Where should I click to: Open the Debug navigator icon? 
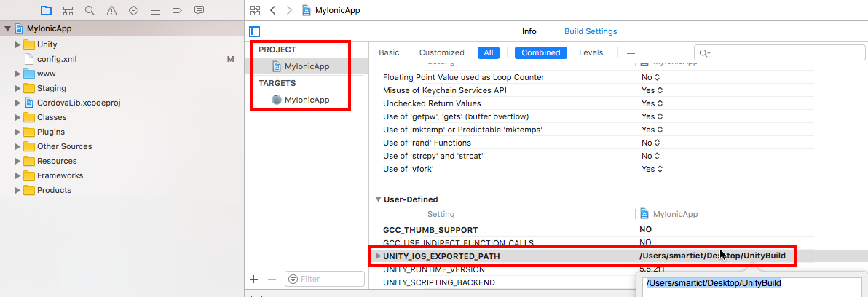[x=156, y=10]
